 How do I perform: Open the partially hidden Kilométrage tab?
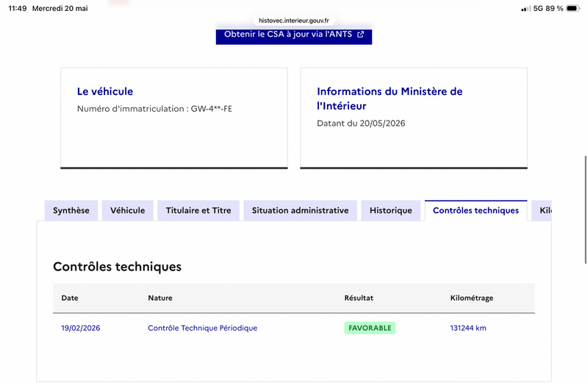tap(542, 210)
